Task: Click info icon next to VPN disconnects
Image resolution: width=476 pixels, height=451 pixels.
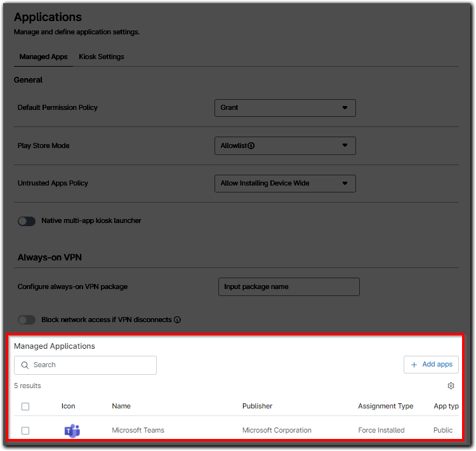Action: tap(177, 320)
